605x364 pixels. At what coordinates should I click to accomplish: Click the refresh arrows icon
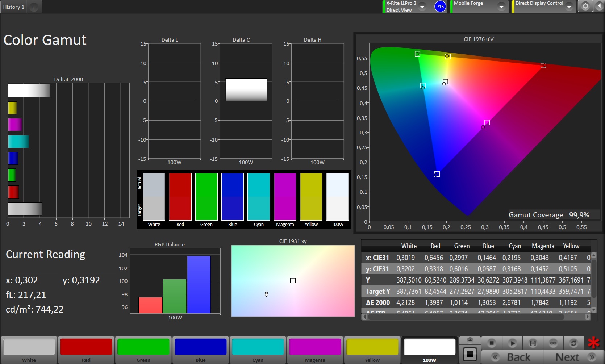(x=573, y=343)
